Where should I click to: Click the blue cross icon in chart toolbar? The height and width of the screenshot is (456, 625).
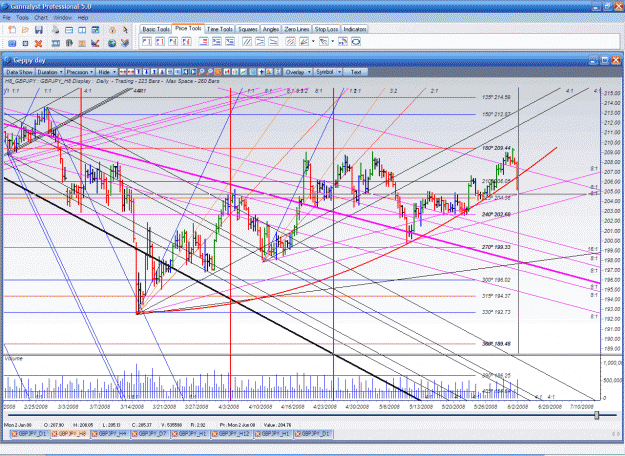tap(261, 72)
